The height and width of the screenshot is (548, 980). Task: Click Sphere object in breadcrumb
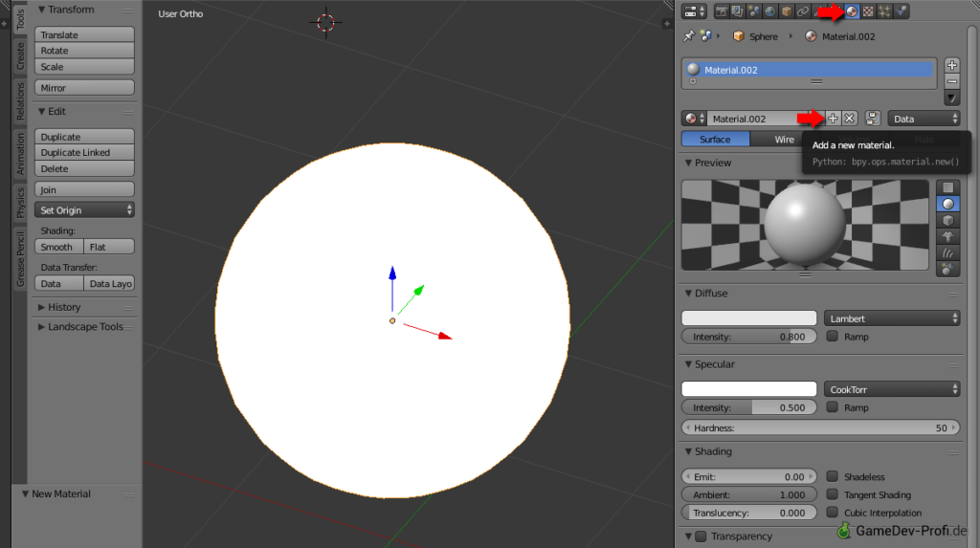(x=755, y=36)
